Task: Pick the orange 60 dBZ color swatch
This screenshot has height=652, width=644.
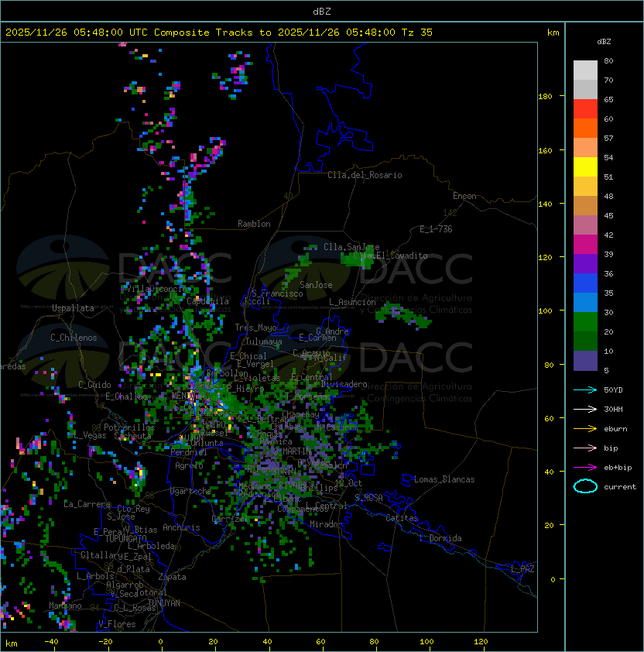Action: click(x=585, y=128)
